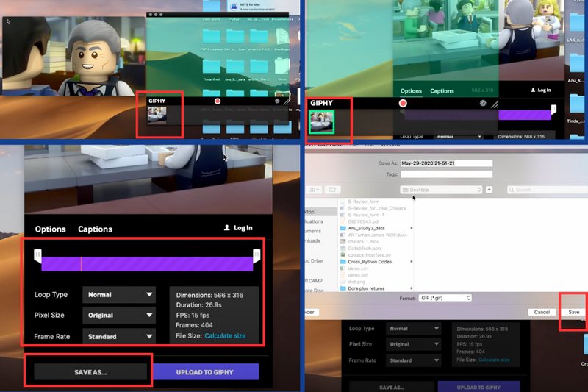Switch to the Captions tab beside the 566 x 316 label
Screen dimensions: 588x392
442,91
